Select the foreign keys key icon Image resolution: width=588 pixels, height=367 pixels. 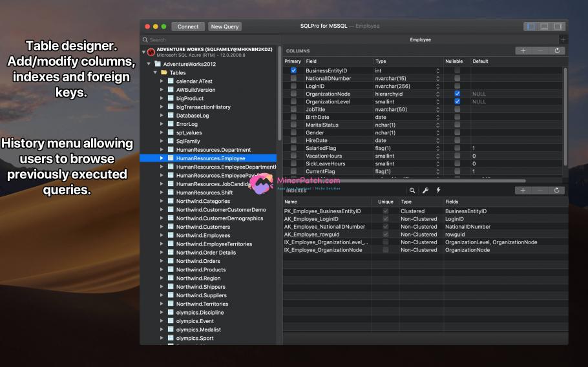point(425,191)
